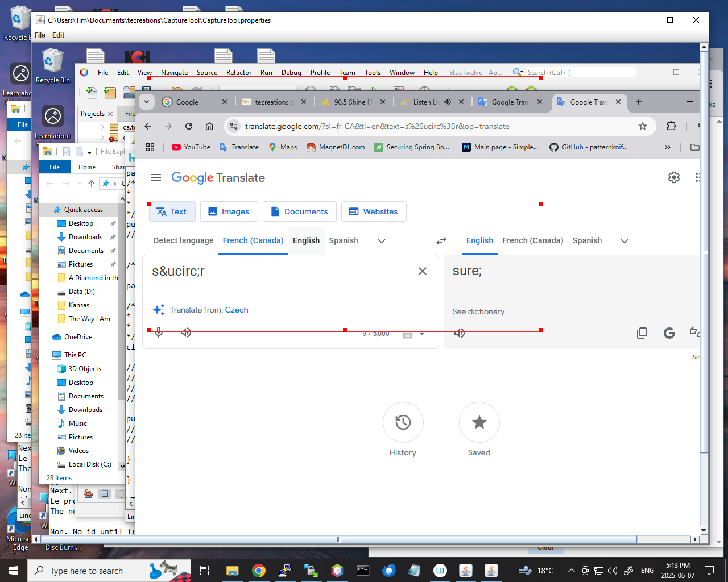
Task: Open the GitHub patternknif bookmark
Action: pyautogui.click(x=589, y=147)
